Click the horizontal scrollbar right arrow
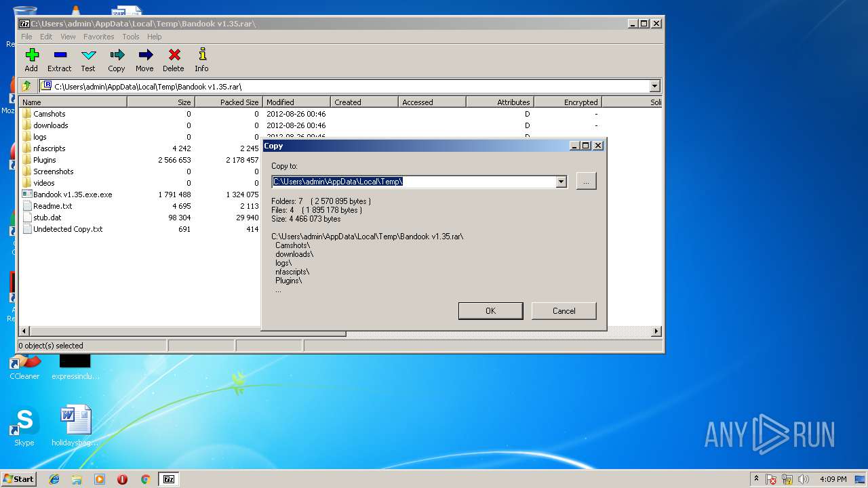The width and height of the screenshot is (868, 488). point(656,331)
